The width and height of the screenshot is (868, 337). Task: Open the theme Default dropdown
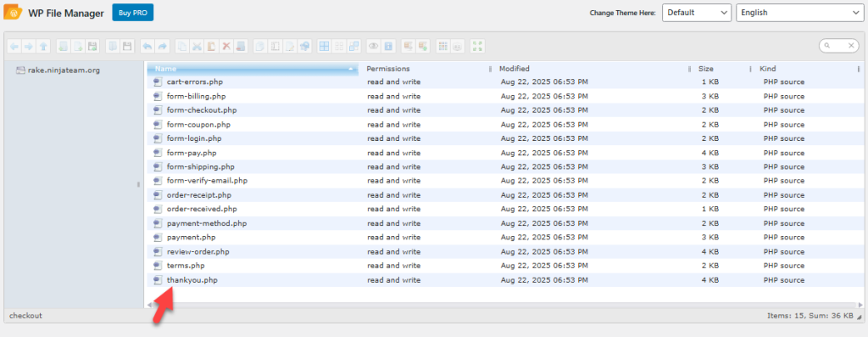[697, 13]
